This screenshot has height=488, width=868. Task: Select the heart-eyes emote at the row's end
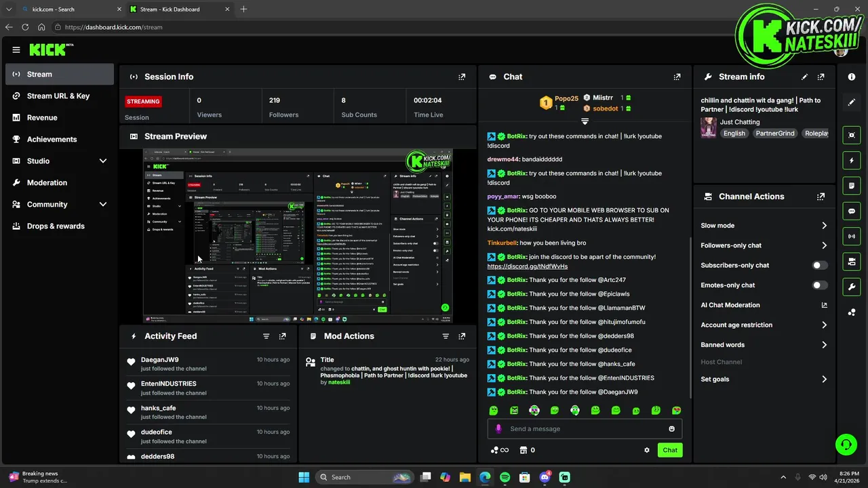(676, 410)
